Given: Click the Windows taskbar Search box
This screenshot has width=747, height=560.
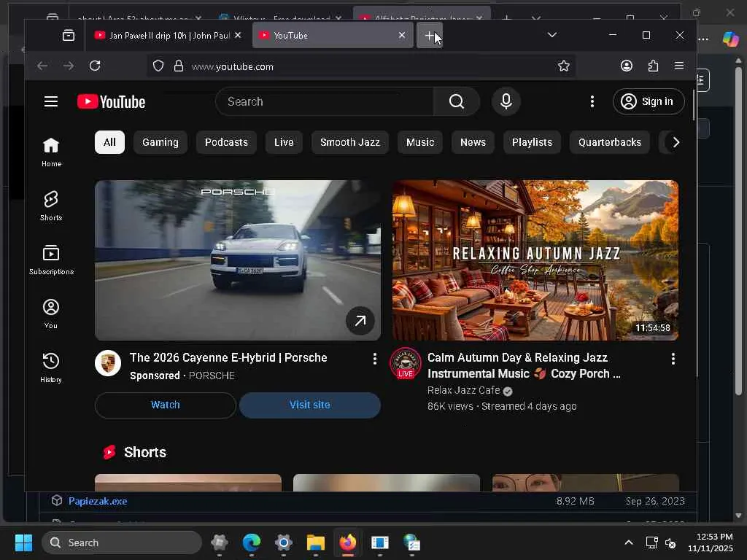Looking at the screenshot, I should 122,542.
